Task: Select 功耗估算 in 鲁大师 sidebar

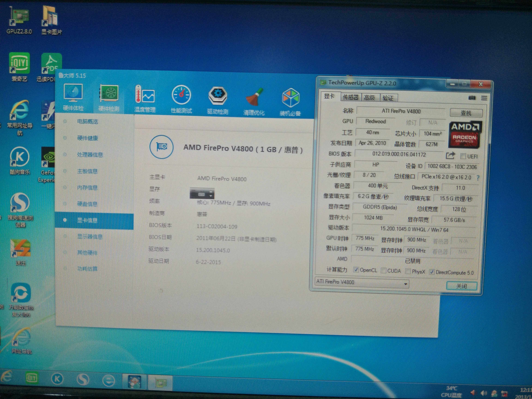Action: coord(88,269)
